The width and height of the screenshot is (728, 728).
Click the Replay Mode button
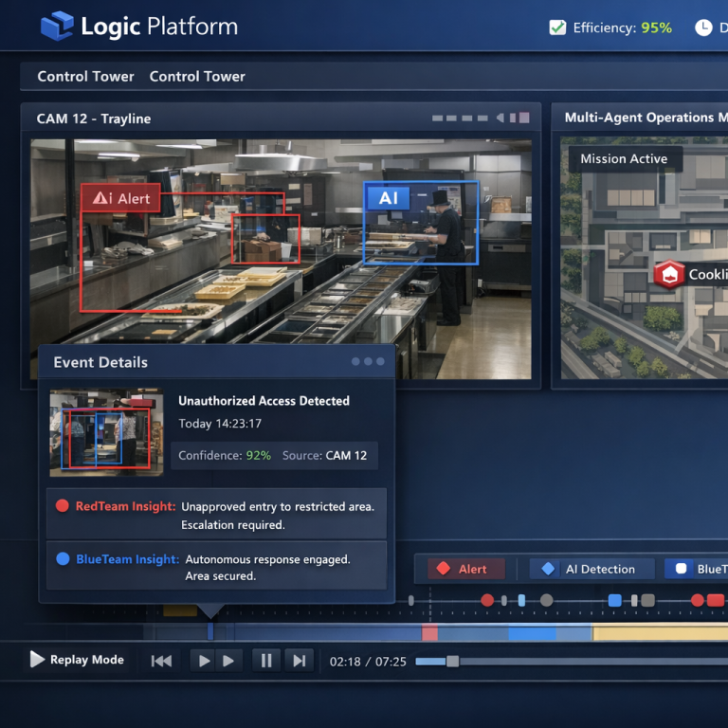pos(77,660)
